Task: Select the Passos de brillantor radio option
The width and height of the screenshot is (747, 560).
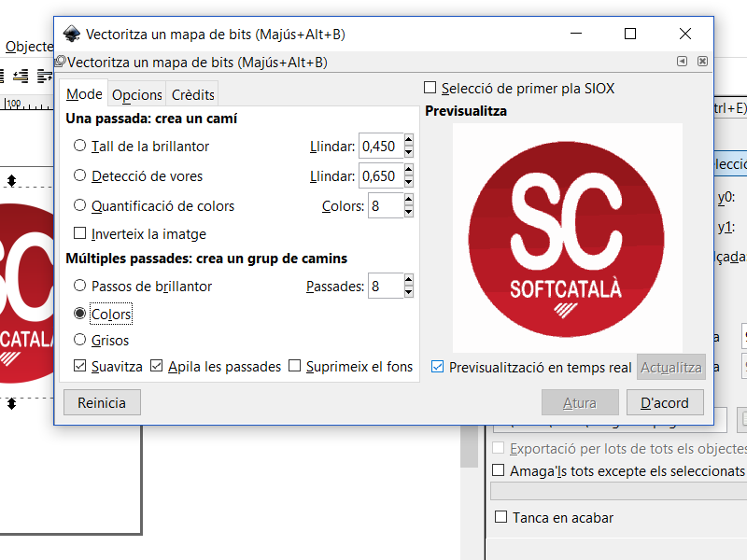Action: (x=79, y=286)
